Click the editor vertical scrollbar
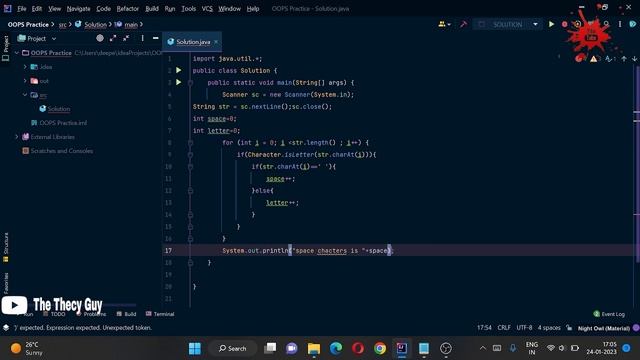Image resolution: width=640 pixels, height=360 pixels. click(x=637, y=163)
